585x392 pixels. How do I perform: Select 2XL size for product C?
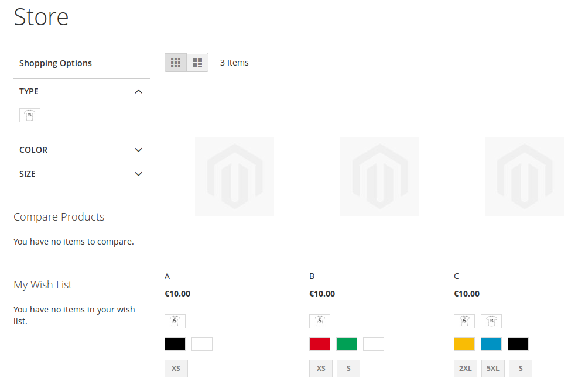click(465, 369)
